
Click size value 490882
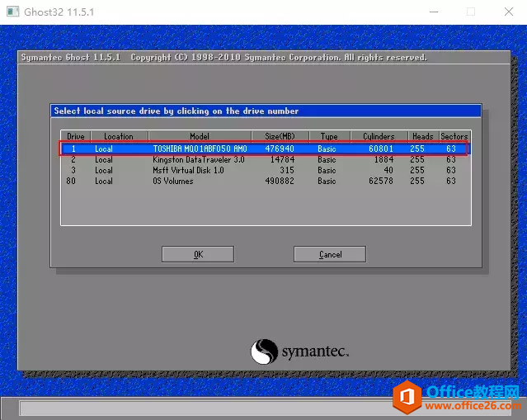point(280,181)
